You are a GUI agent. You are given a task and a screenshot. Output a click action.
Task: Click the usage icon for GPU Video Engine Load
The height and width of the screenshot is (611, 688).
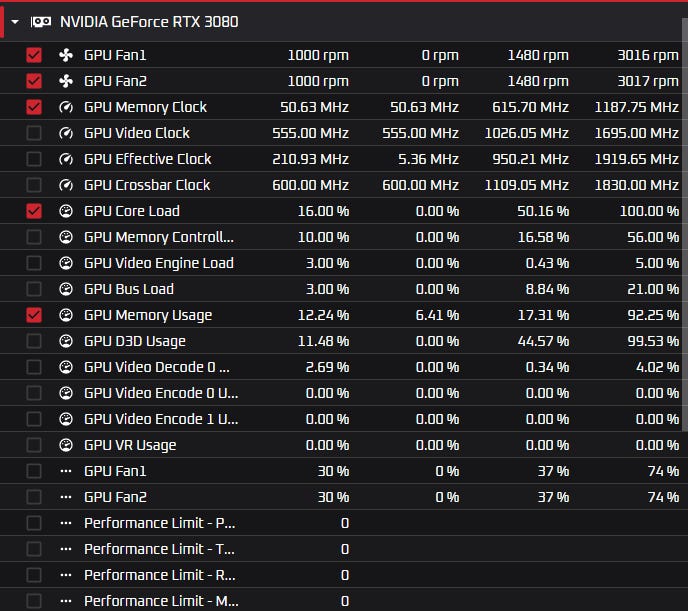pos(66,263)
